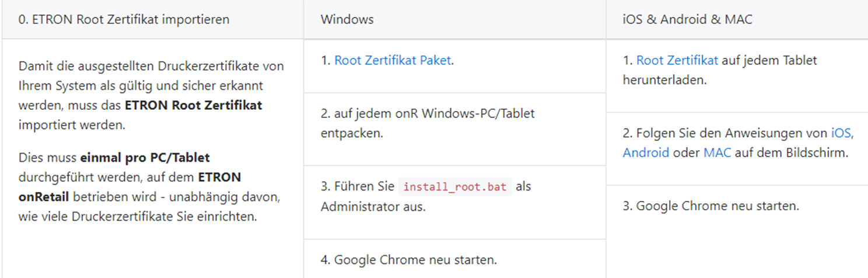Click the Windows column header

coord(347,19)
